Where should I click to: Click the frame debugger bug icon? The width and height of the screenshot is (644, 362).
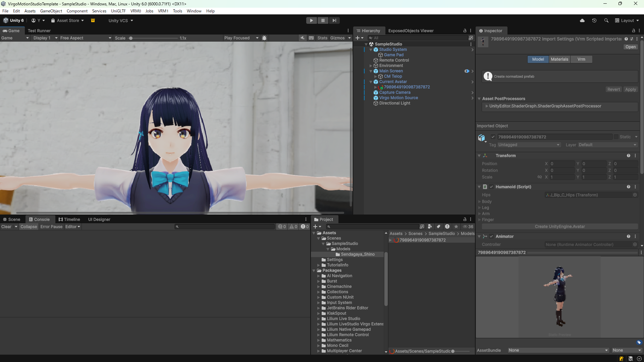tap(264, 38)
